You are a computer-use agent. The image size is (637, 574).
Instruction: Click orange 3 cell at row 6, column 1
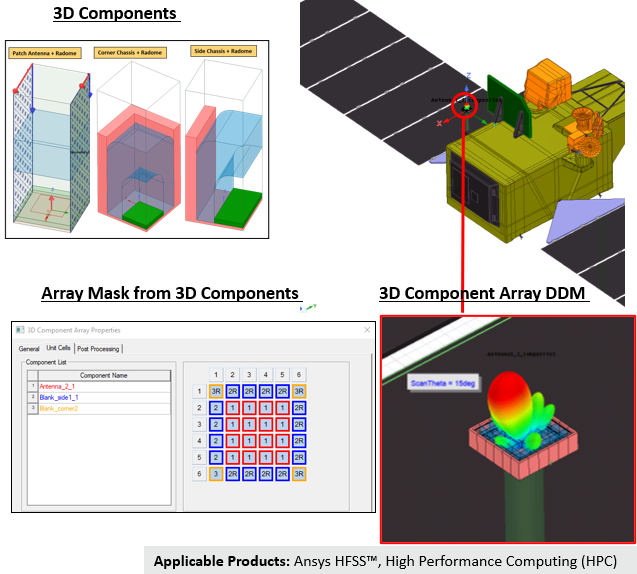(216, 474)
